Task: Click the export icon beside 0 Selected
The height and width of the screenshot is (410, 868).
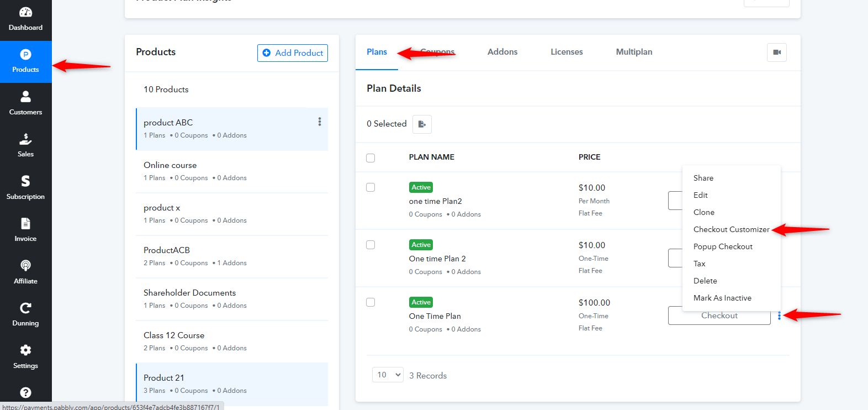Action: pos(422,124)
